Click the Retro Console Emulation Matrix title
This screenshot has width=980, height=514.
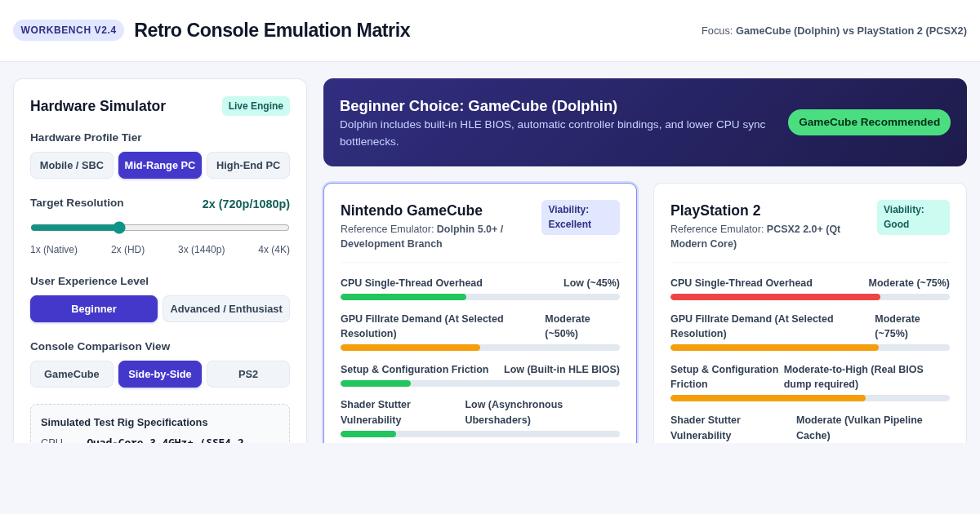272,30
